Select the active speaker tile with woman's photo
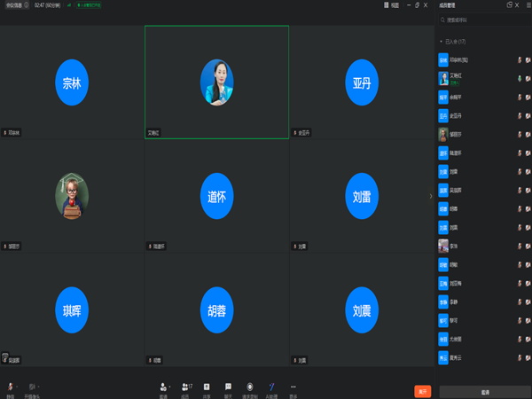The image size is (532, 399). point(217,82)
